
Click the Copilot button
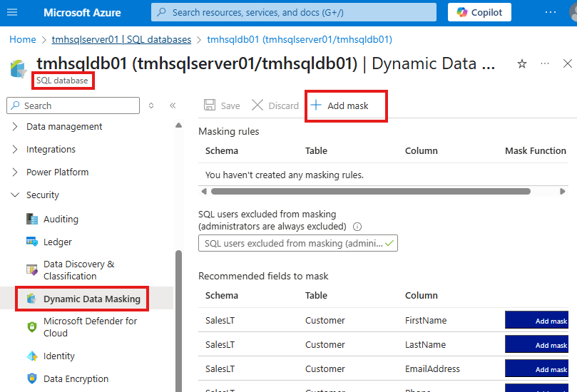pyautogui.click(x=479, y=12)
